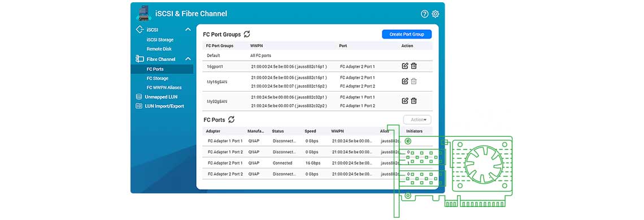Open FC Storage in the sidebar

(157, 78)
